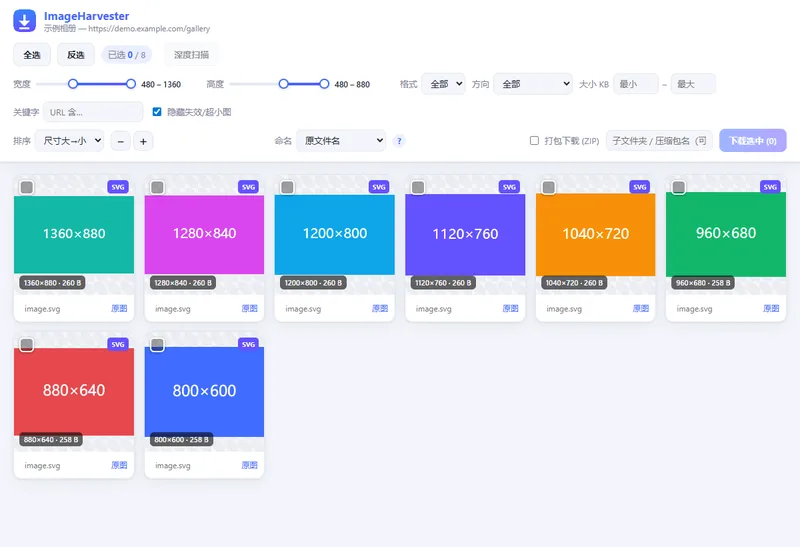Click the selected count 0 / 8 pill
Viewport: 800px width, 547px height.
pyautogui.click(x=127, y=55)
